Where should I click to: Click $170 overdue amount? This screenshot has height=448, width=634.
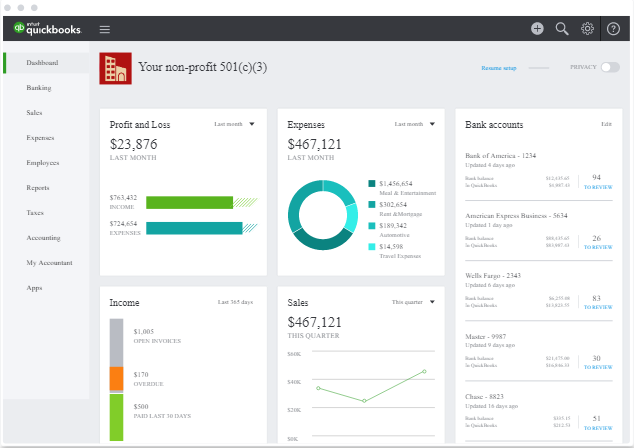(x=141, y=375)
